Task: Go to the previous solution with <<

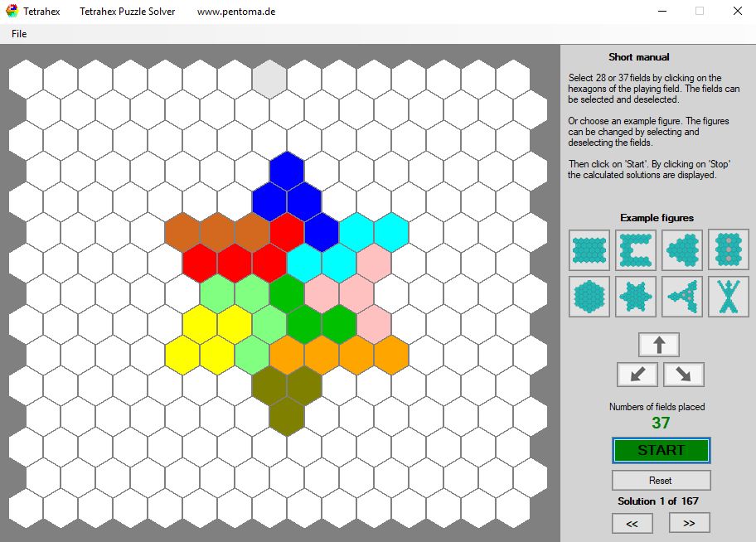Action: pos(632,523)
